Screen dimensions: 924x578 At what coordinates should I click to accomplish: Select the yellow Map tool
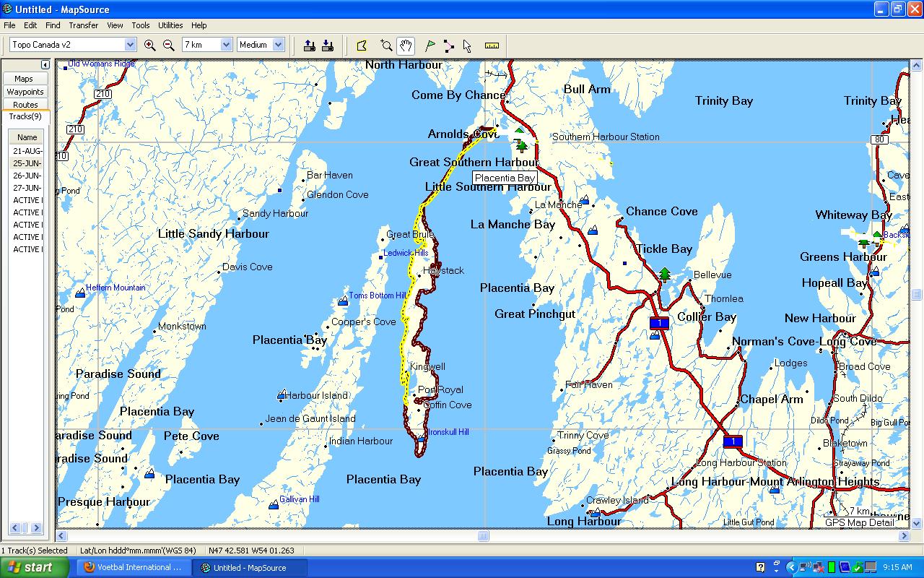362,45
